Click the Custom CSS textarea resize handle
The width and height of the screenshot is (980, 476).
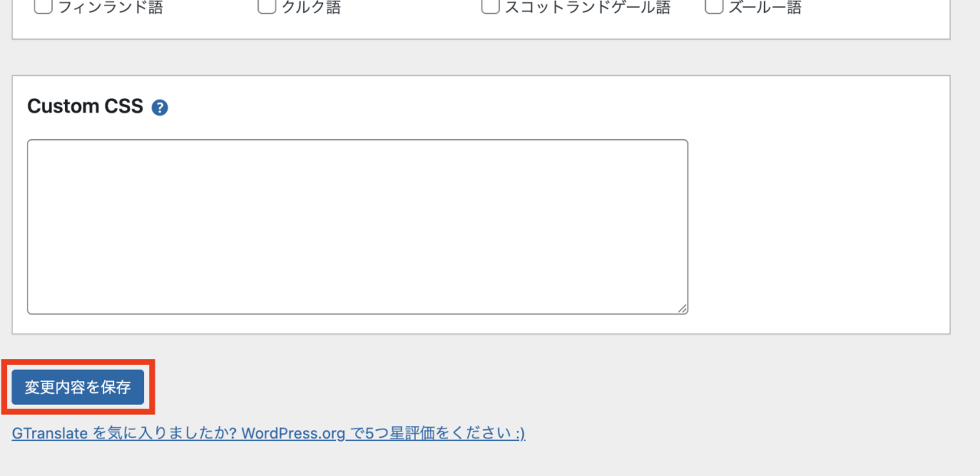coord(682,308)
